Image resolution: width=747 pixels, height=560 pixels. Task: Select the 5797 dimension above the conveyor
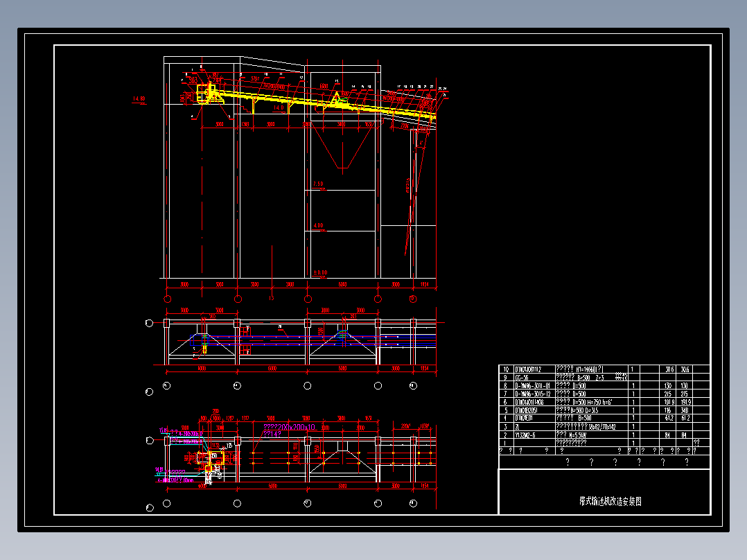[x=255, y=78]
